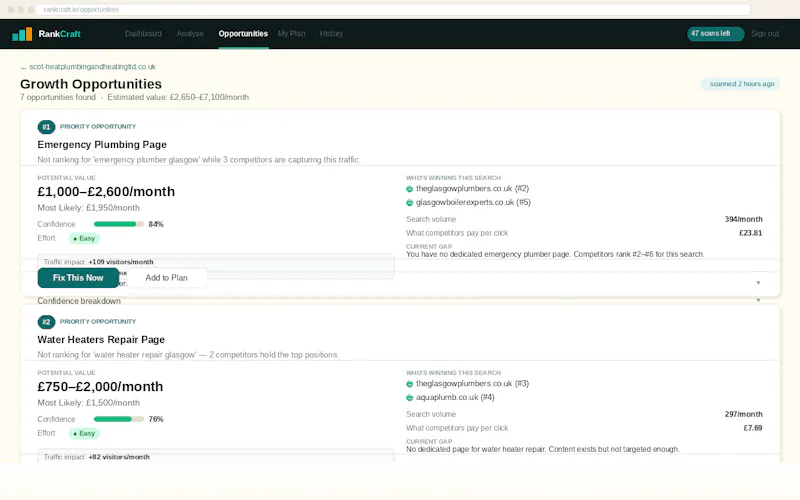Select the Opportunities tab
Viewport: 800px width, 500px height.
243,34
